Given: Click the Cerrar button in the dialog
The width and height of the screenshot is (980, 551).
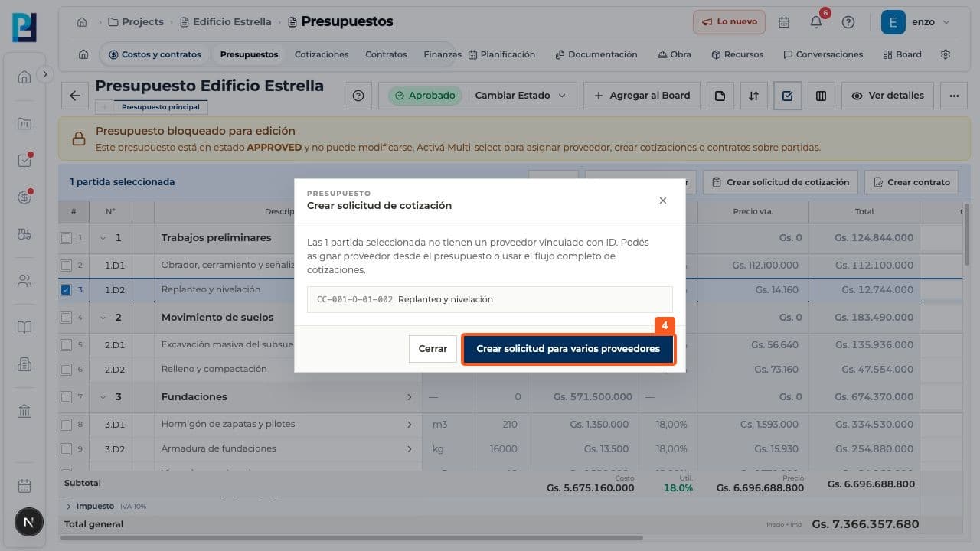Looking at the screenshot, I should [x=433, y=349].
